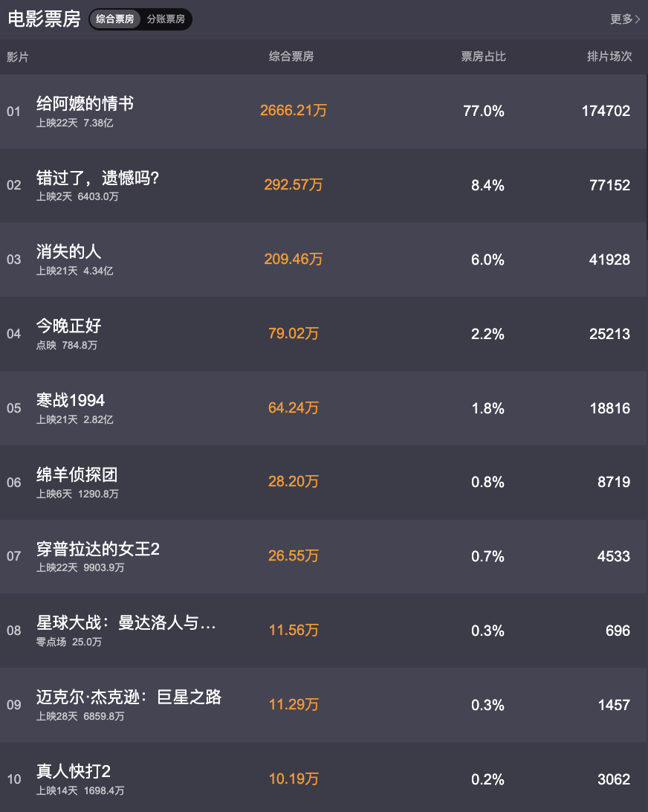Open movie 给阿嬷的情书
The height and width of the screenshot is (812, 648).
(x=85, y=103)
